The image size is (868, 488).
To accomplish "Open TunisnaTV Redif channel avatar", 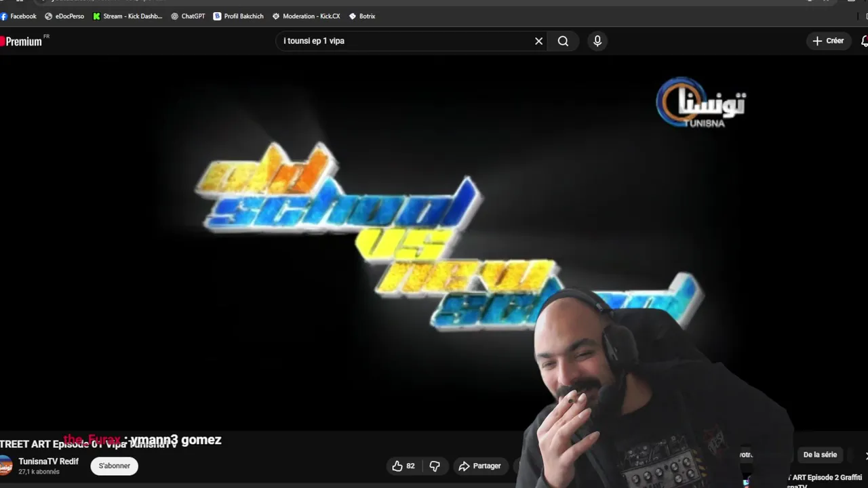I will (x=5, y=466).
